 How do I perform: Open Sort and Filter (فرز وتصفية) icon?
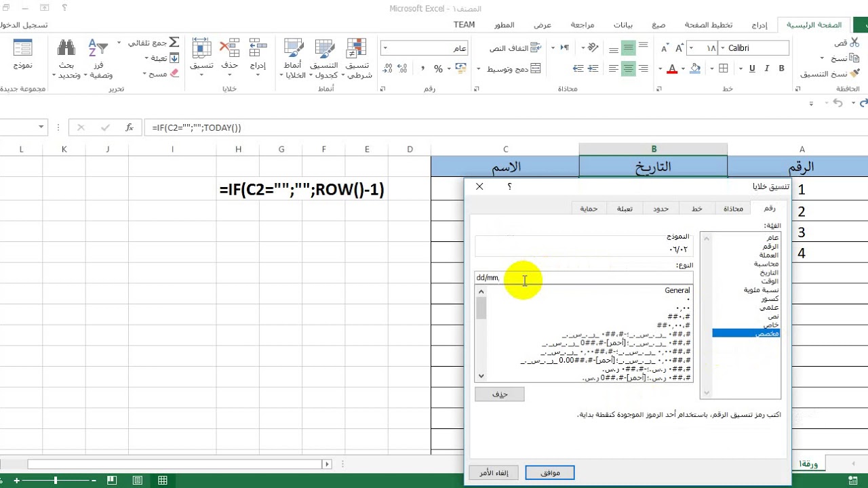(98, 48)
